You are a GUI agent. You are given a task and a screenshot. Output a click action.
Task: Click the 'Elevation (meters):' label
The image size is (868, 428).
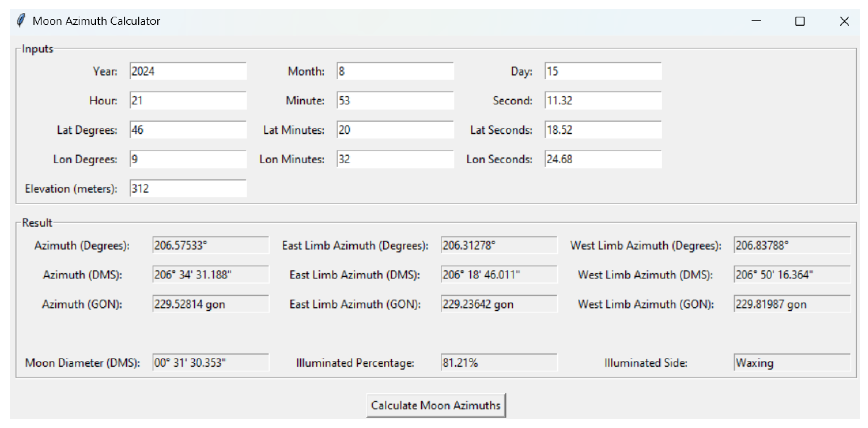point(71,189)
